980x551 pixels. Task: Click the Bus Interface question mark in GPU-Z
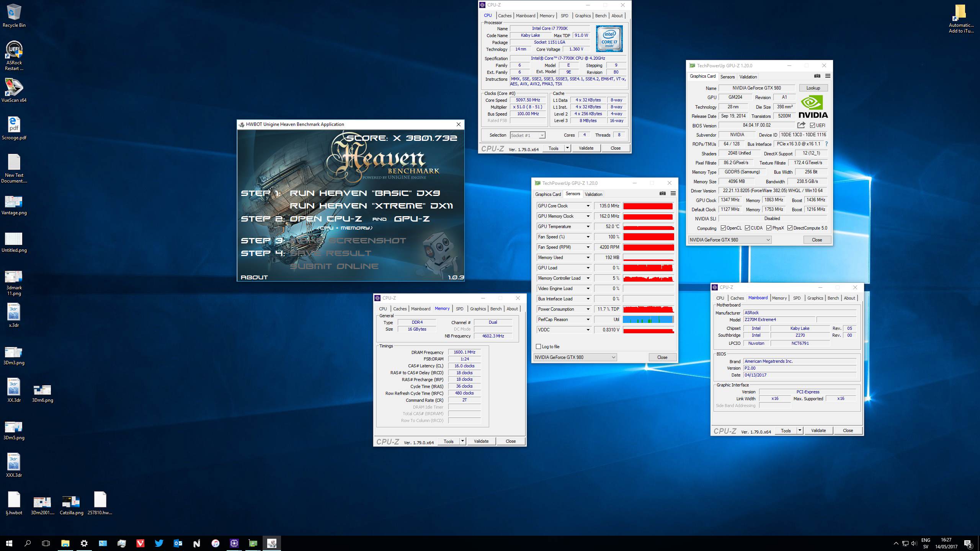[826, 144]
